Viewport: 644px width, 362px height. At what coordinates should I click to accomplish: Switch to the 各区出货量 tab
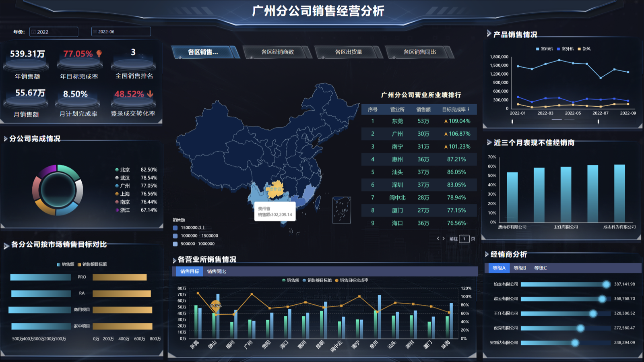[x=349, y=52]
